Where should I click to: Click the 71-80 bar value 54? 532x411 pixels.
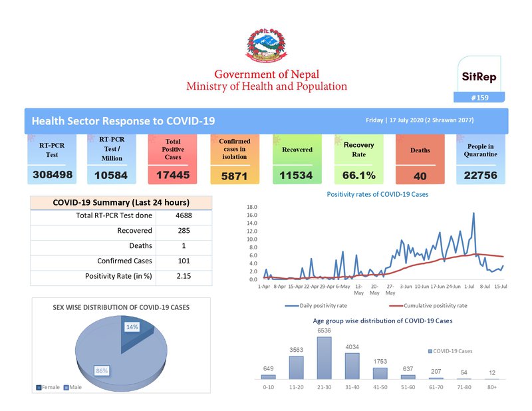pos(464,372)
